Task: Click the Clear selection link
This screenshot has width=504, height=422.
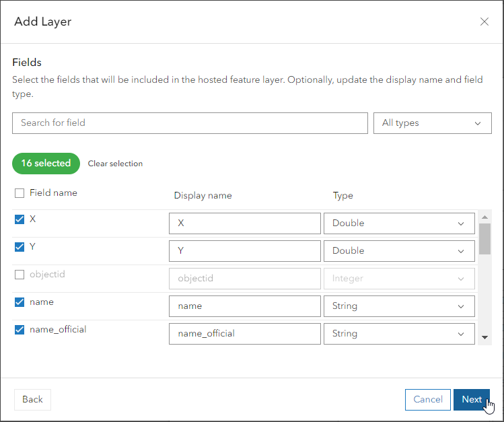Action: click(115, 164)
